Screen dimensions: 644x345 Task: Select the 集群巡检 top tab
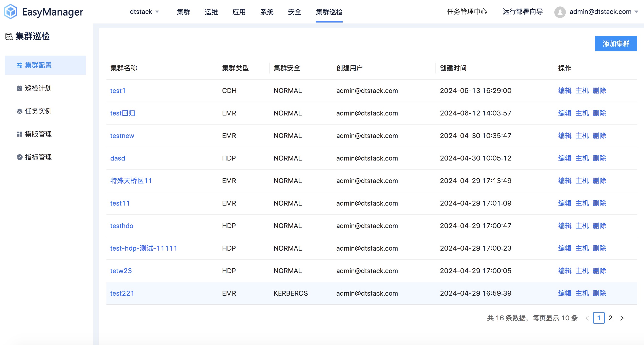[x=329, y=12]
